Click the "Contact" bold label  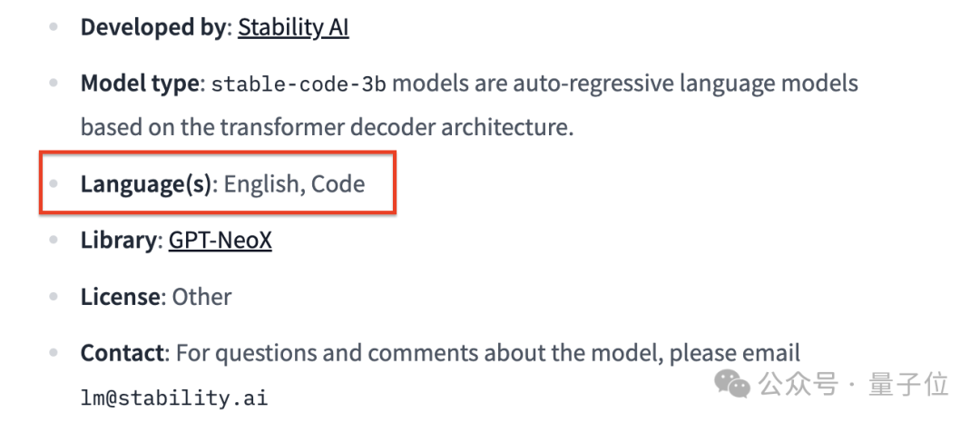tap(122, 352)
